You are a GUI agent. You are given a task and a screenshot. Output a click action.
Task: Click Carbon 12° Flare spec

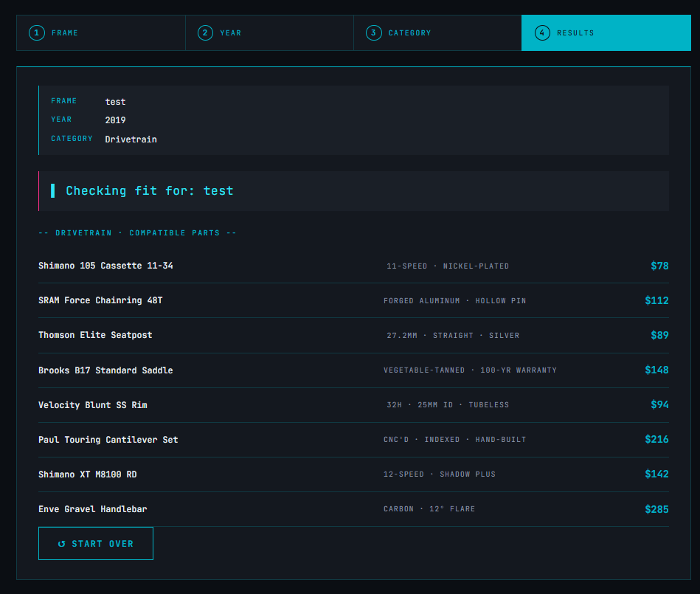[429, 509]
